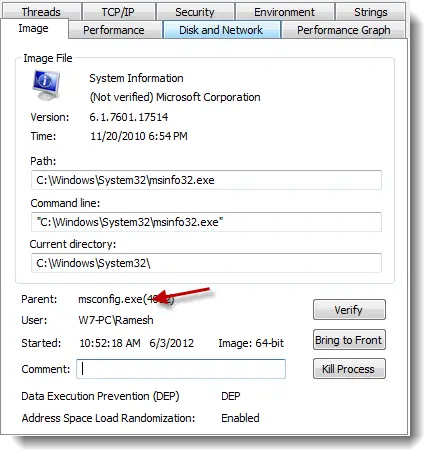Select the Security tab
Image resolution: width=435 pixels, height=461 pixels.
(195, 12)
